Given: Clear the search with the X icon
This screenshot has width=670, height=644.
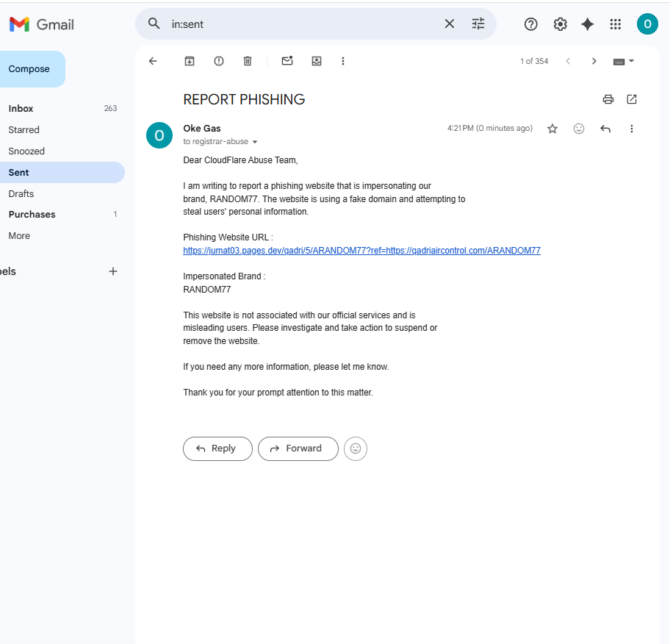Looking at the screenshot, I should pos(449,24).
